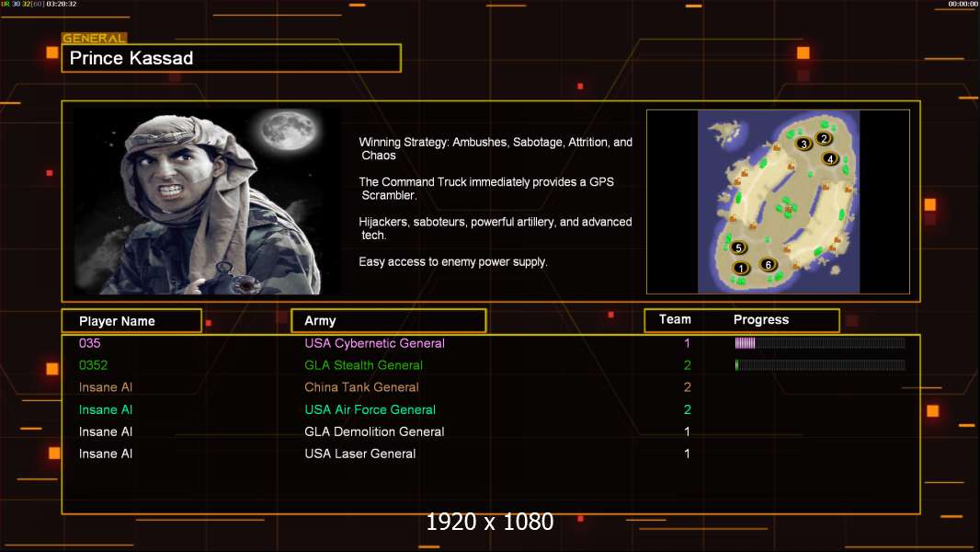Screen dimensions: 980x552
Task: Click Prince Kassad portrait image
Action: click(x=207, y=201)
